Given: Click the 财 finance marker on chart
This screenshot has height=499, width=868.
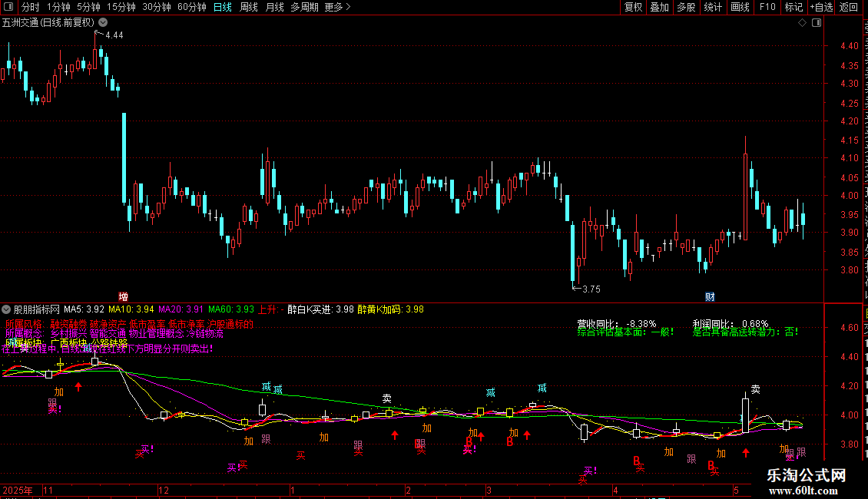Looking at the screenshot, I should point(710,297).
